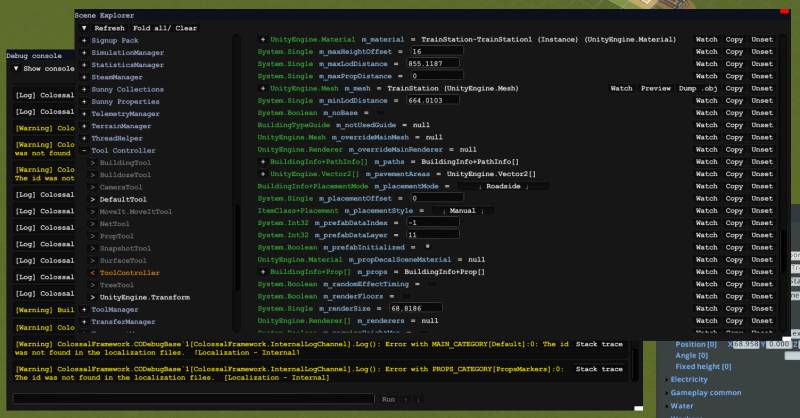Select the PropTool component
The height and width of the screenshot is (418, 800).
116,236
